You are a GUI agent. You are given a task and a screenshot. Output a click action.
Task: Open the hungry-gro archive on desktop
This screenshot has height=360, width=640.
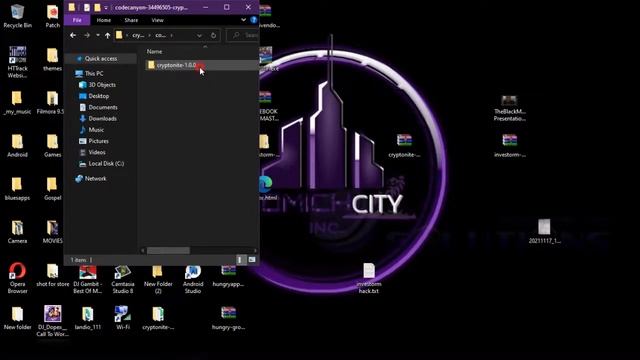coord(228,318)
